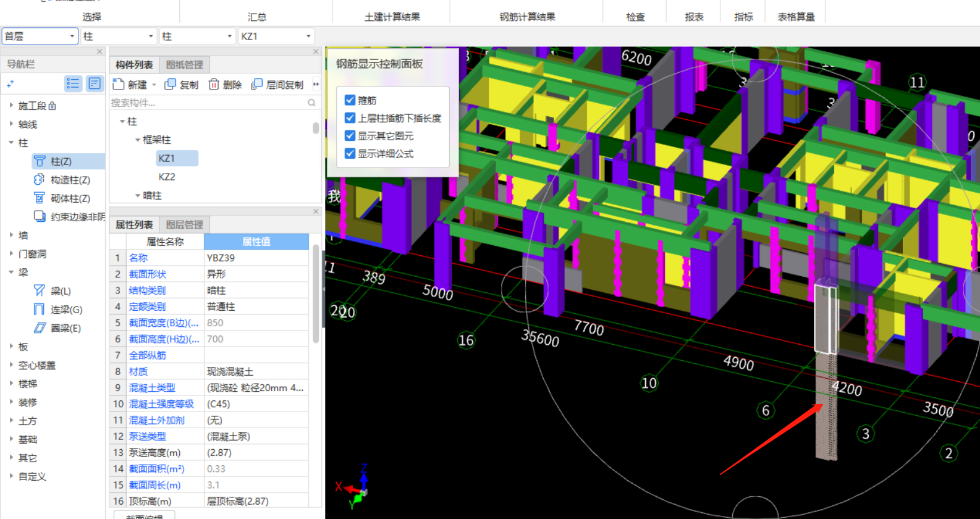This screenshot has height=519, width=980.
Task: Click the add-item icon in the navigation bar
Action: [11, 83]
